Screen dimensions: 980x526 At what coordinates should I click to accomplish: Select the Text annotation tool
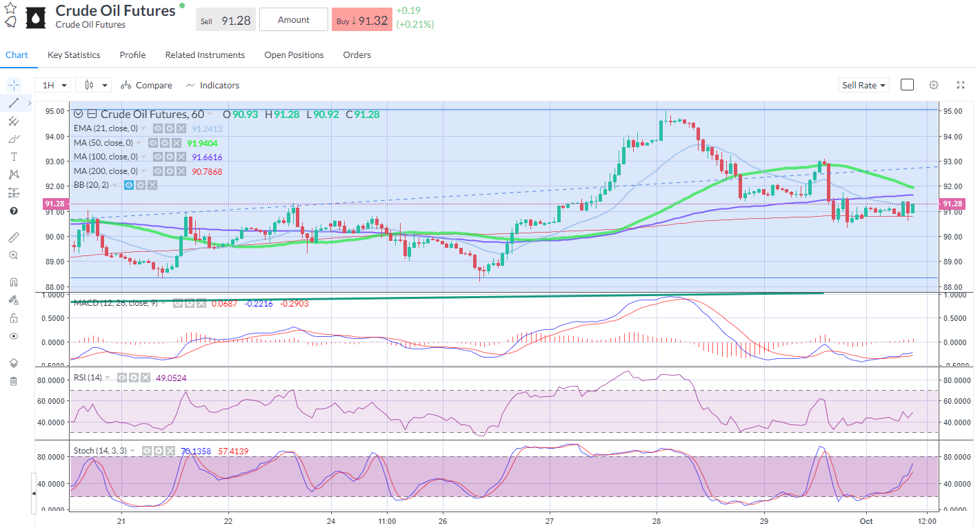(x=13, y=156)
